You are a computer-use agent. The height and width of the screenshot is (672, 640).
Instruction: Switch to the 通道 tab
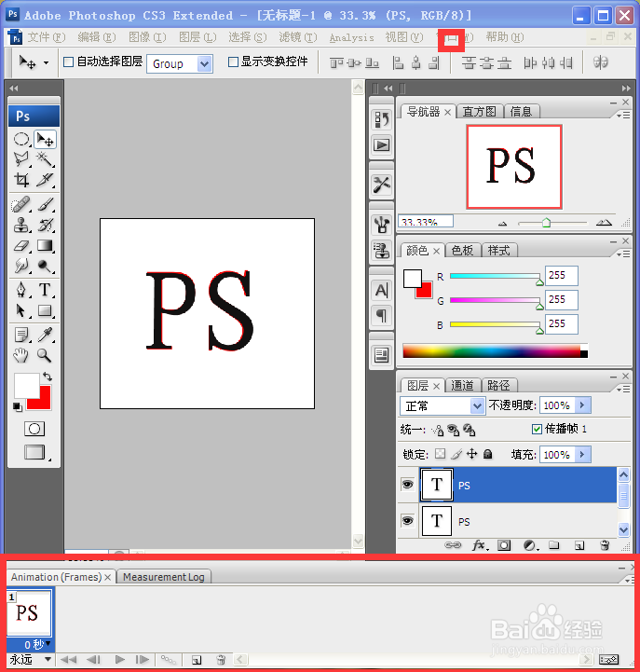(x=462, y=385)
